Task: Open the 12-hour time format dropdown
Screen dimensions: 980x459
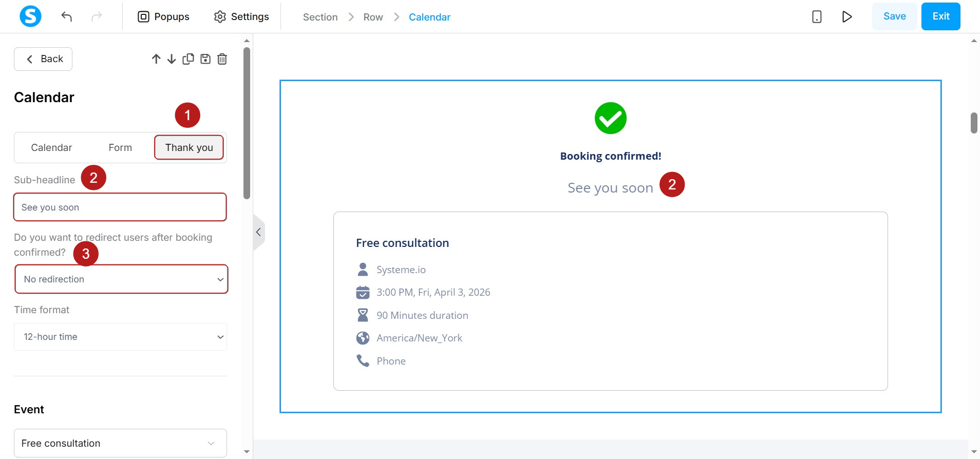Action: tap(120, 337)
